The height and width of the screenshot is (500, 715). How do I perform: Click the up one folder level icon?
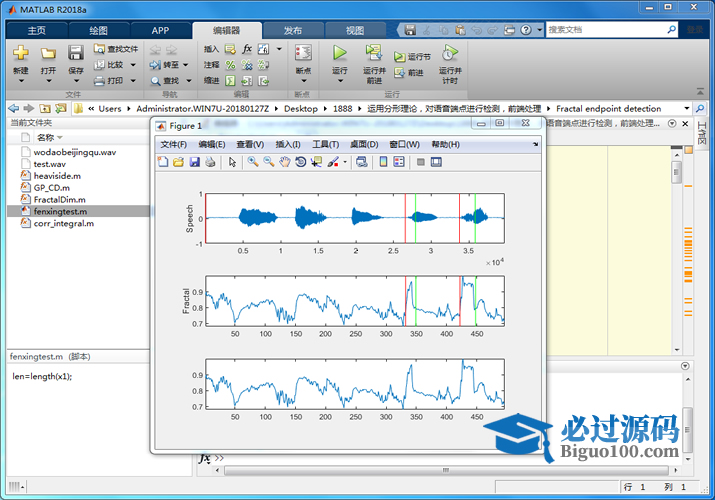(x=45, y=108)
